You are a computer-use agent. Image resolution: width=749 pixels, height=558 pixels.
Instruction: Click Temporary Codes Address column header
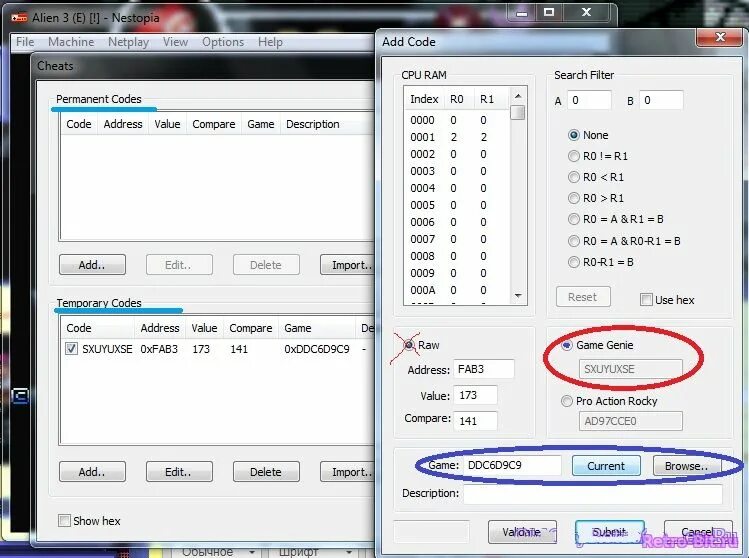point(160,328)
